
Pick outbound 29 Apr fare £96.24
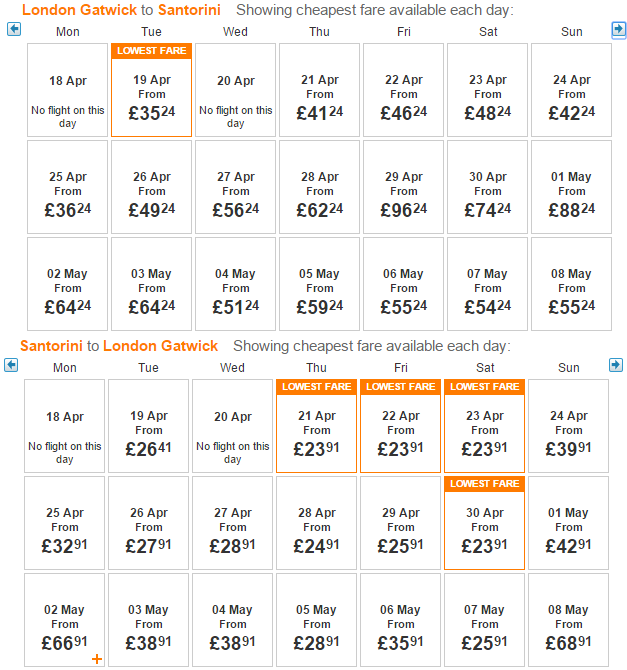click(403, 187)
